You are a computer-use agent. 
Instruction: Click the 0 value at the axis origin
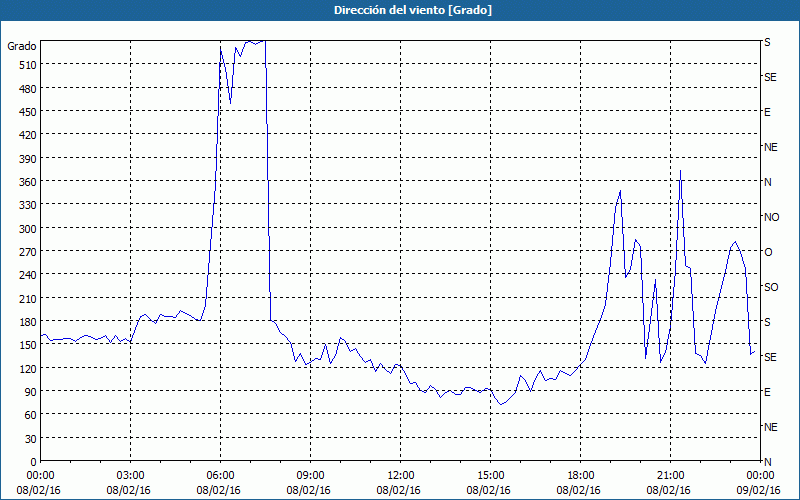34,462
